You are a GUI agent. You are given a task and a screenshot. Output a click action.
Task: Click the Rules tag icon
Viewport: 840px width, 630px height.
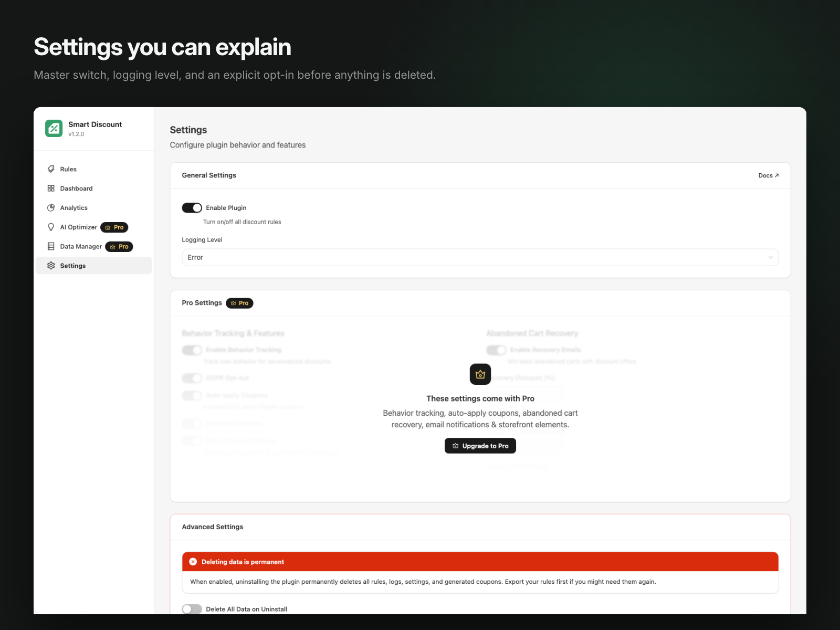pyautogui.click(x=51, y=169)
